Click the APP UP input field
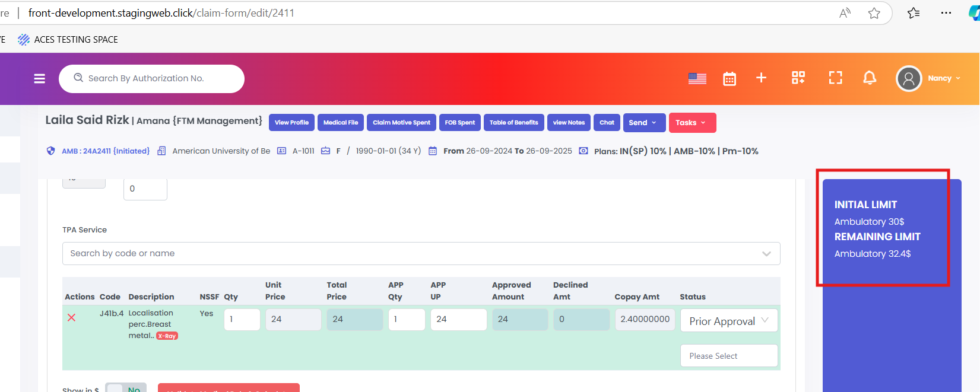This screenshot has width=980, height=392. (458, 319)
